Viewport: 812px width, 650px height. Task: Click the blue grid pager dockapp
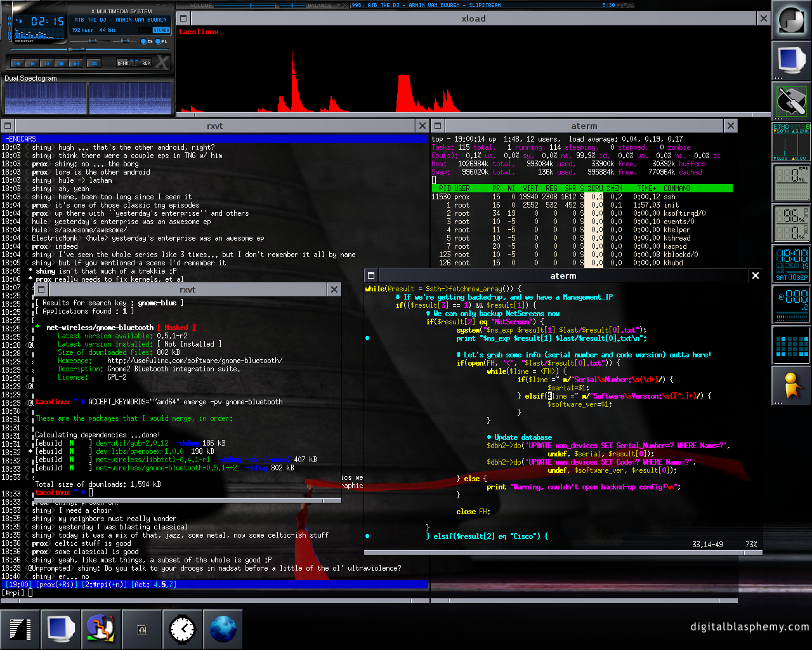click(791, 345)
